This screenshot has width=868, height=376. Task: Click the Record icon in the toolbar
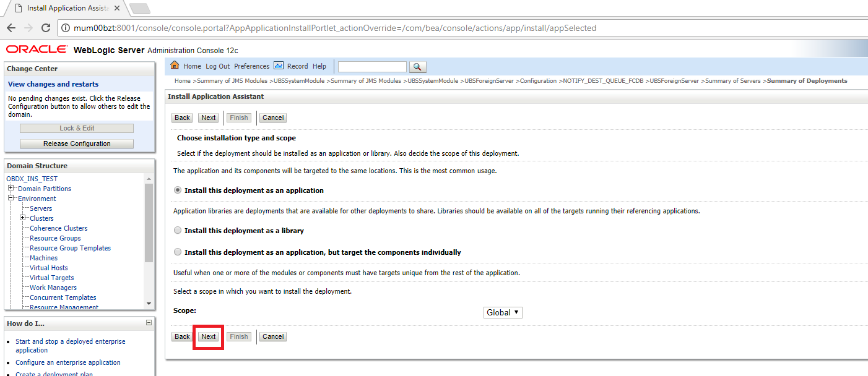279,66
